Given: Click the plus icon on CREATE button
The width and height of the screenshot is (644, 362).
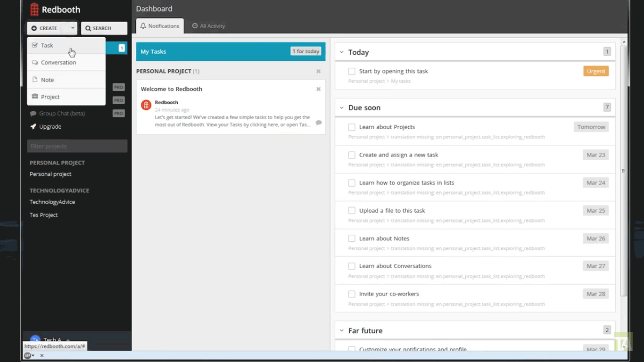Looking at the screenshot, I should click(34, 28).
